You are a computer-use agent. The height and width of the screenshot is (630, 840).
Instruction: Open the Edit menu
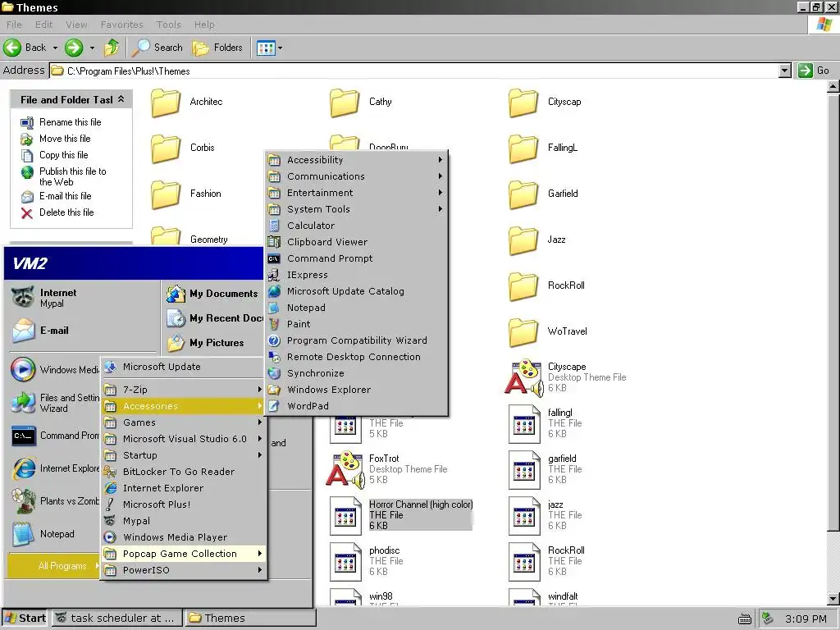[44, 25]
